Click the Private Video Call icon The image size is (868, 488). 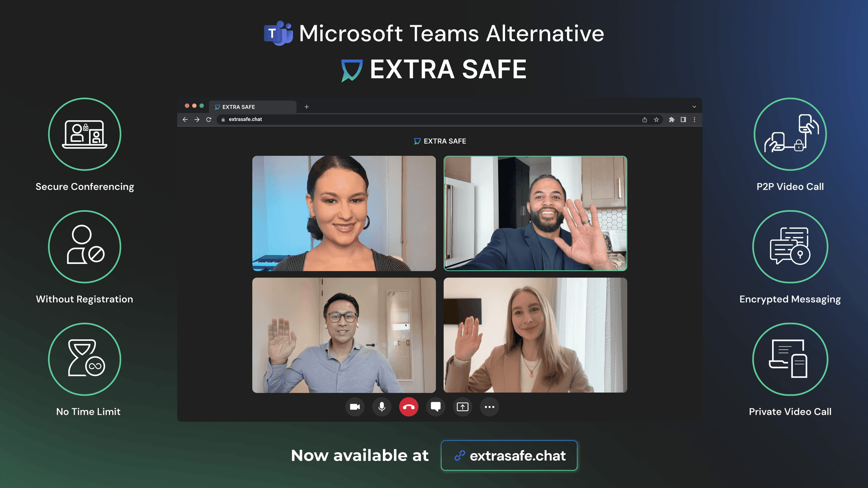click(790, 359)
